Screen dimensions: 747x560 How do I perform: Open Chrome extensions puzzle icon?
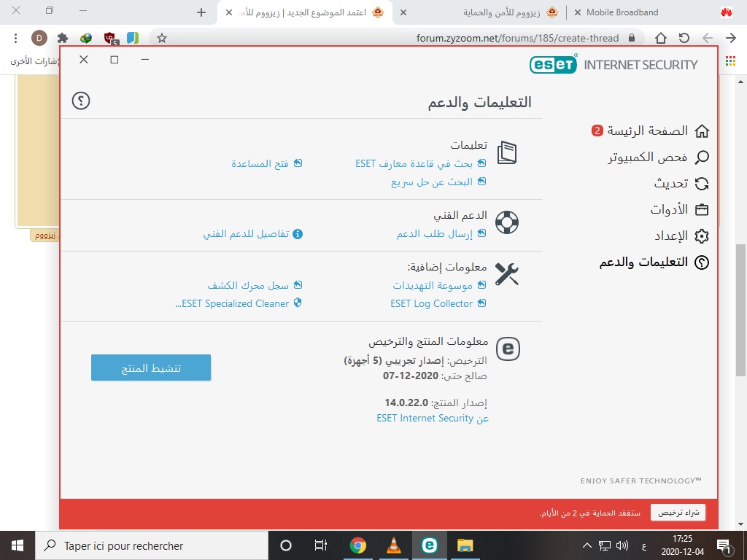(63, 38)
